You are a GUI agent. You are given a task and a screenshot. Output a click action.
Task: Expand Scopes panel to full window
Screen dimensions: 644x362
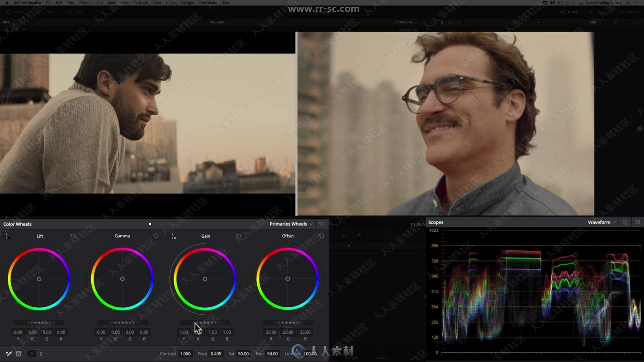[x=638, y=222]
